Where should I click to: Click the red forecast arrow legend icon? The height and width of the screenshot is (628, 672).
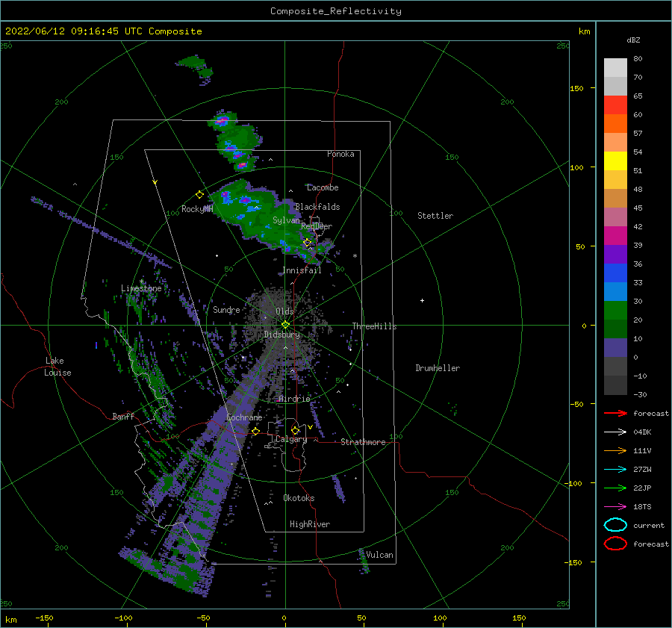(x=615, y=413)
